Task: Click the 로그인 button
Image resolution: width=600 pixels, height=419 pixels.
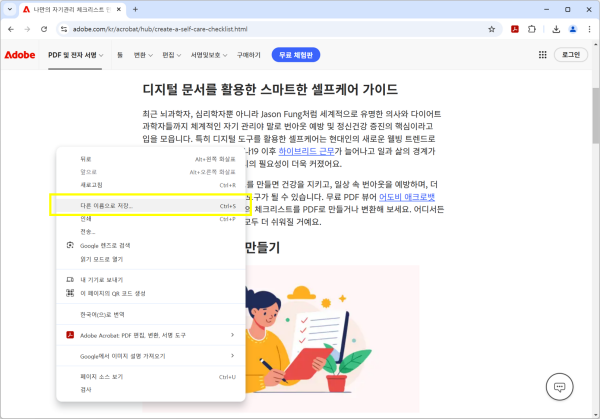Action: click(571, 55)
